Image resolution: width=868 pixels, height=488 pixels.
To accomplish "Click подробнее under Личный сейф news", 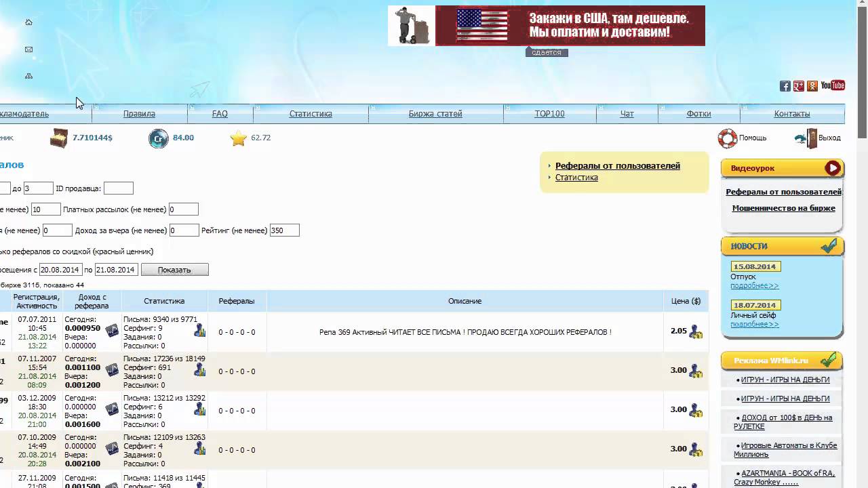I will coord(755,325).
